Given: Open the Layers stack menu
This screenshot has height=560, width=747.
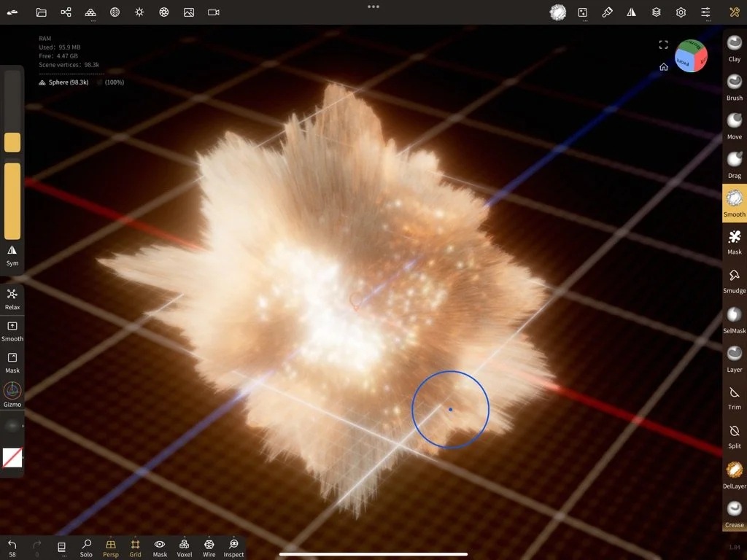Looking at the screenshot, I should click(657, 12).
